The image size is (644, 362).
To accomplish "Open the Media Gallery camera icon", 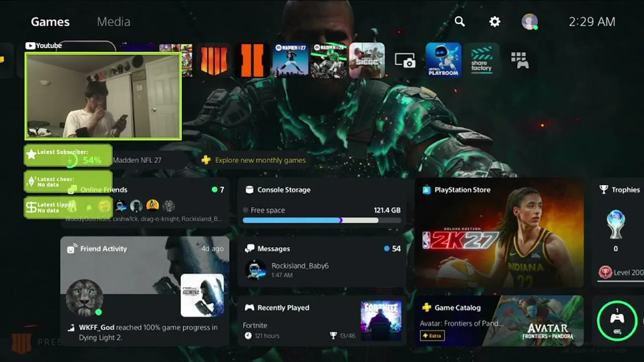I will 405,61.
